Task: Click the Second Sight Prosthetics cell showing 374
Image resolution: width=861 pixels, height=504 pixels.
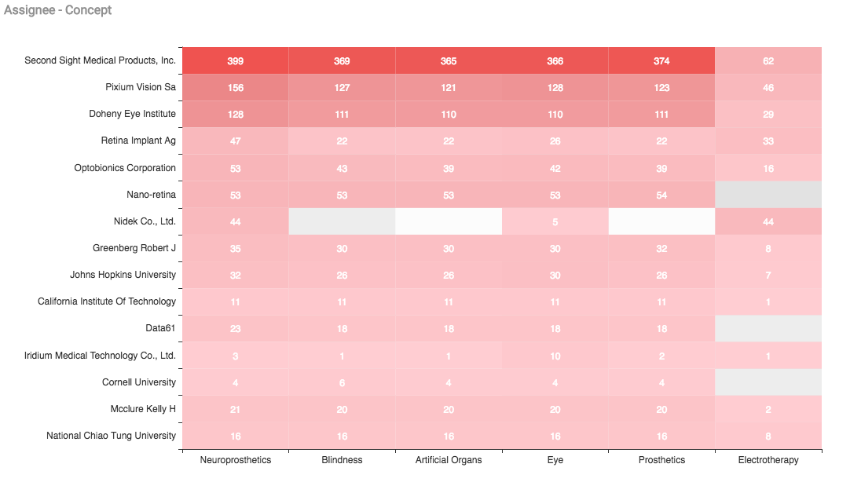Action: click(x=661, y=60)
